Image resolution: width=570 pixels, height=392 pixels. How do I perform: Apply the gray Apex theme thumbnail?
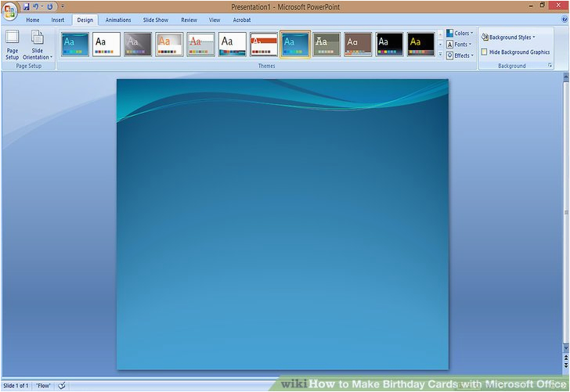pyautogui.click(x=138, y=45)
